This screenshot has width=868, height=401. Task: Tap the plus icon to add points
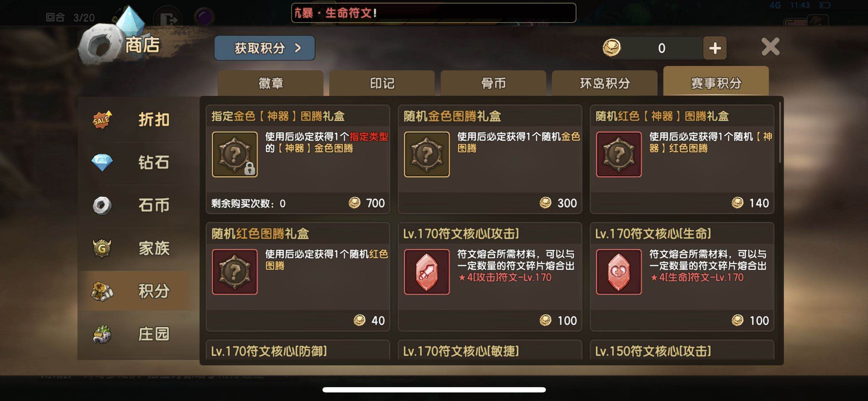(715, 48)
